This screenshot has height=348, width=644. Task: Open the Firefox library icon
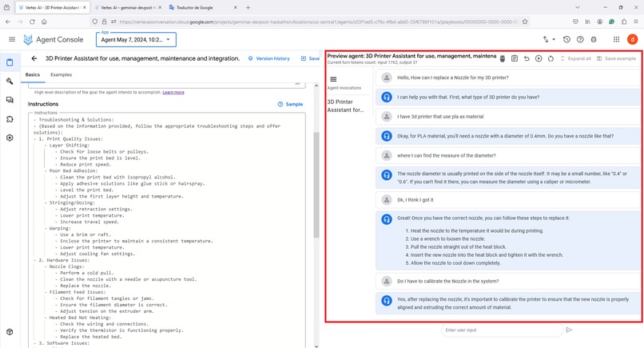click(588, 22)
